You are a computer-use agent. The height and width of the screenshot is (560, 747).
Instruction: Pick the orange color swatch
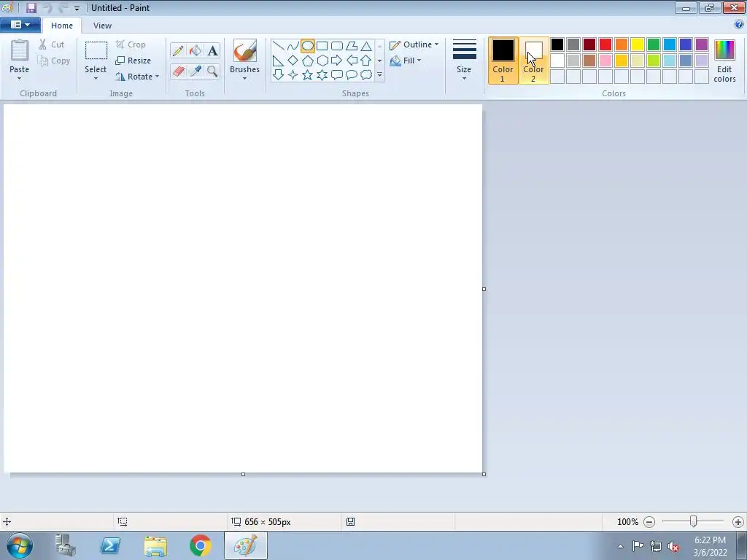622,44
